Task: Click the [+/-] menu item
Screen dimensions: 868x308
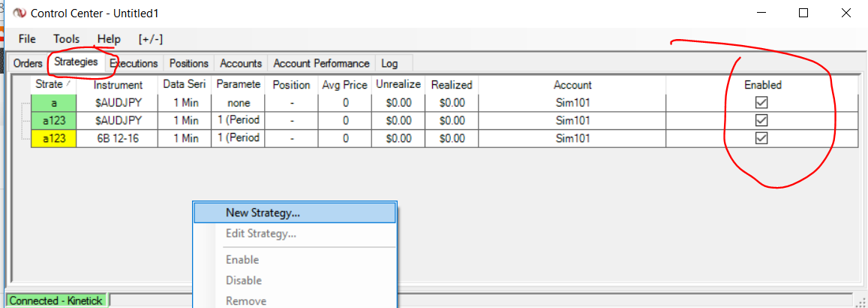Action: 151,39
